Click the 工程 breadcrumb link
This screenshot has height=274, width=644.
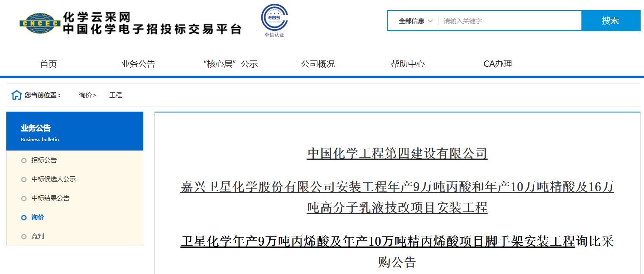point(115,95)
